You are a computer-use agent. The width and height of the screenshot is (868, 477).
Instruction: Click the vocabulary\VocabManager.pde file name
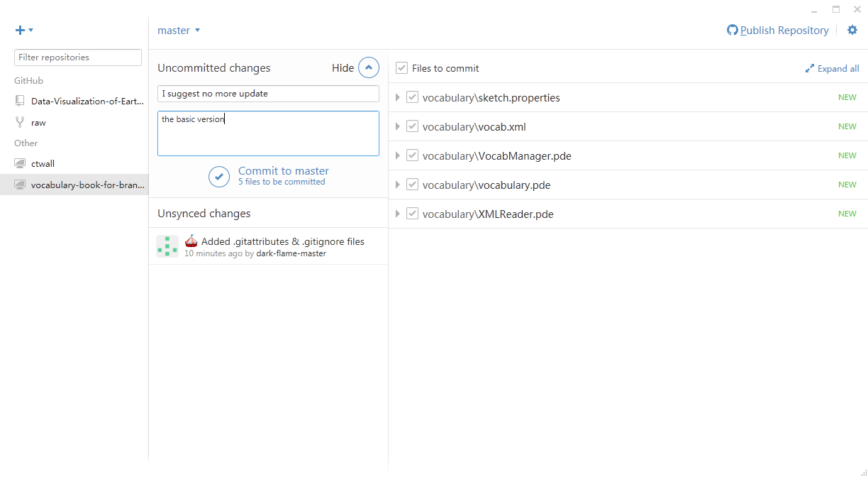coord(496,156)
